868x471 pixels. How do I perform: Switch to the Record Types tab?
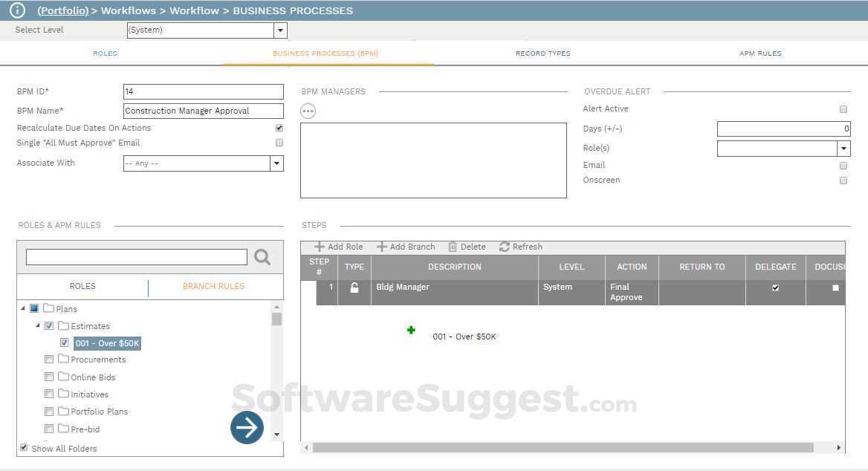[542, 53]
